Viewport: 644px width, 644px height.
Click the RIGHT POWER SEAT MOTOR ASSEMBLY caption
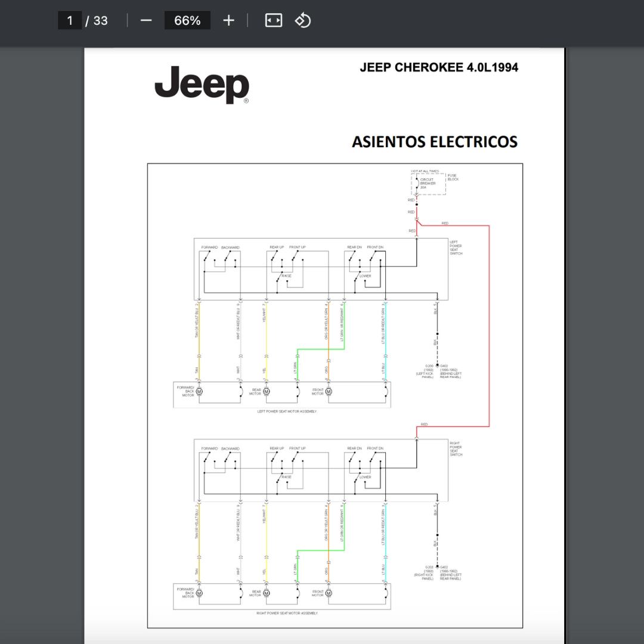[287, 613]
